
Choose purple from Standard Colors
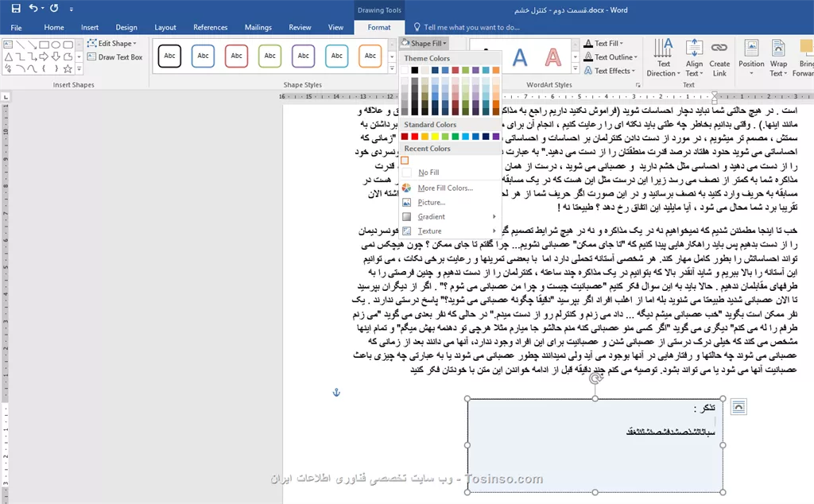click(x=496, y=136)
